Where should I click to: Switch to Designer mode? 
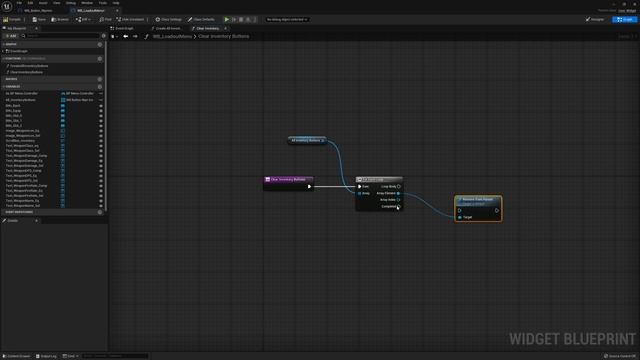tap(595, 20)
